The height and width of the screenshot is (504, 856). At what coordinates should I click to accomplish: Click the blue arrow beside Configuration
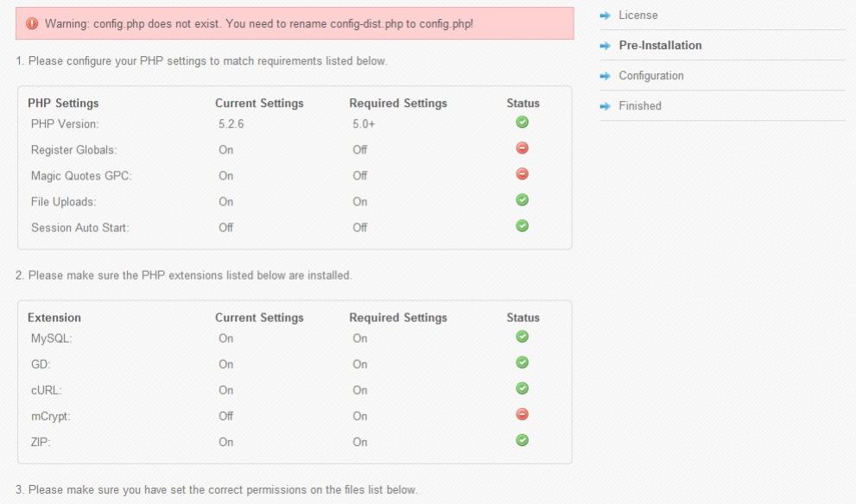tap(605, 76)
